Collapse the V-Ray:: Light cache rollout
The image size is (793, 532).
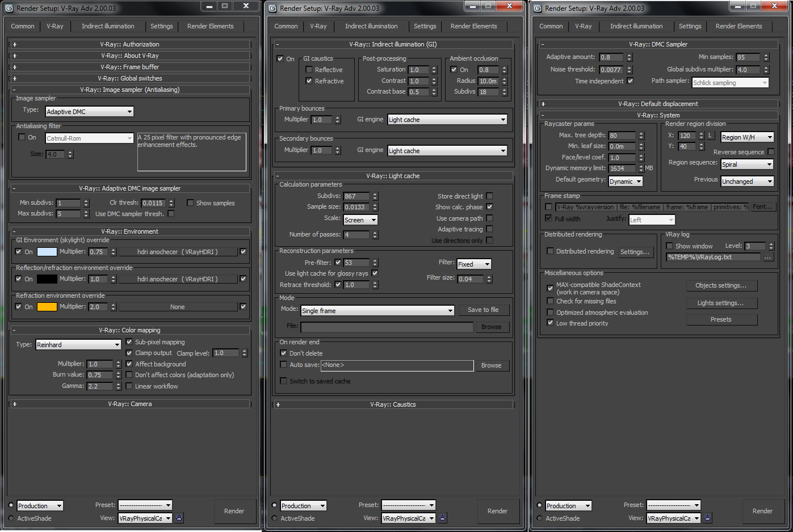(x=393, y=176)
